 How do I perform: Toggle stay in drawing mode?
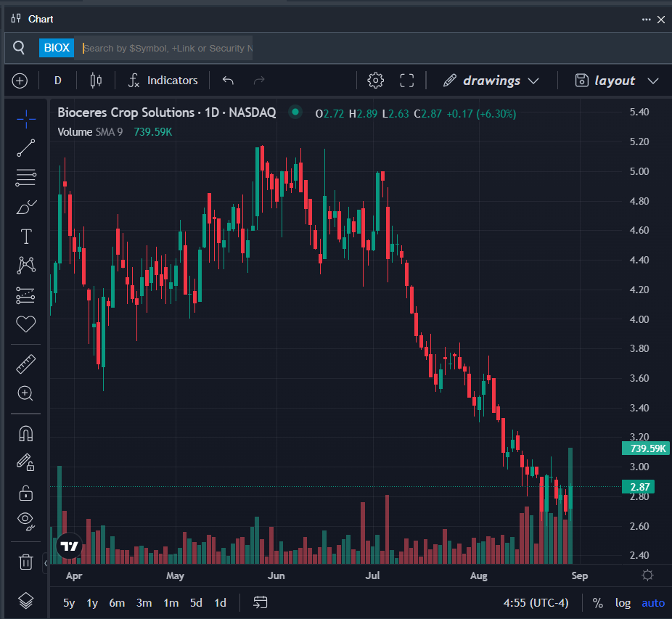click(25, 462)
